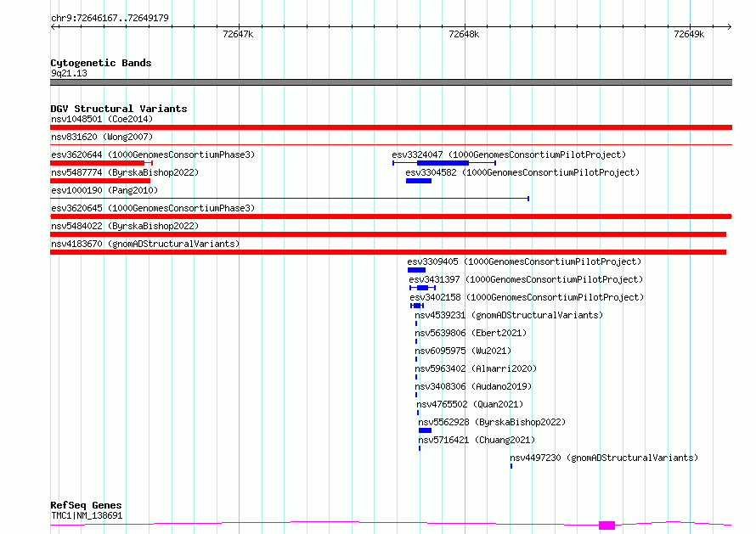This screenshot has height=534, width=756.
Task: Click the Cytogenetic Bands track title
Action: tap(101, 63)
